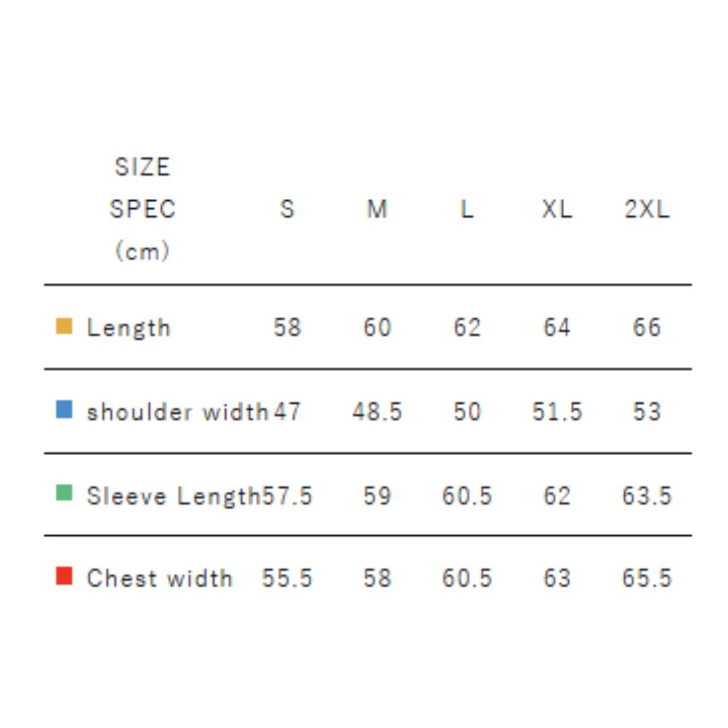The width and height of the screenshot is (728, 728).
Task: Click the Chest width row label
Action: tap(159, 578)
